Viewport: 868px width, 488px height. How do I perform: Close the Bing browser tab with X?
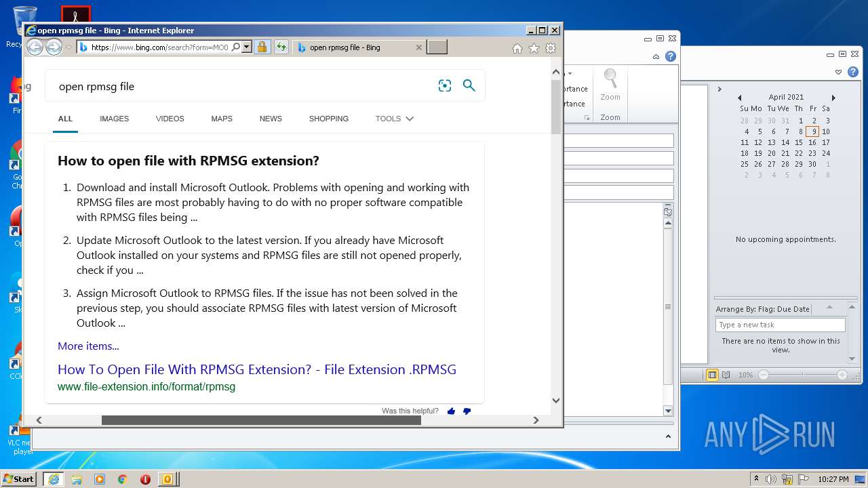click(418, 47)
